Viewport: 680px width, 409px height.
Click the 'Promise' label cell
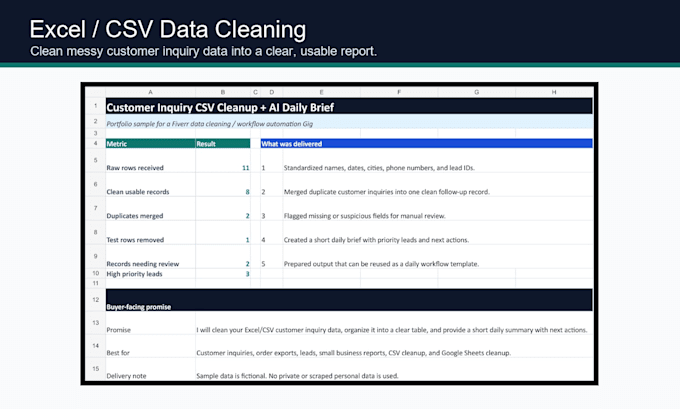(150, 323)
